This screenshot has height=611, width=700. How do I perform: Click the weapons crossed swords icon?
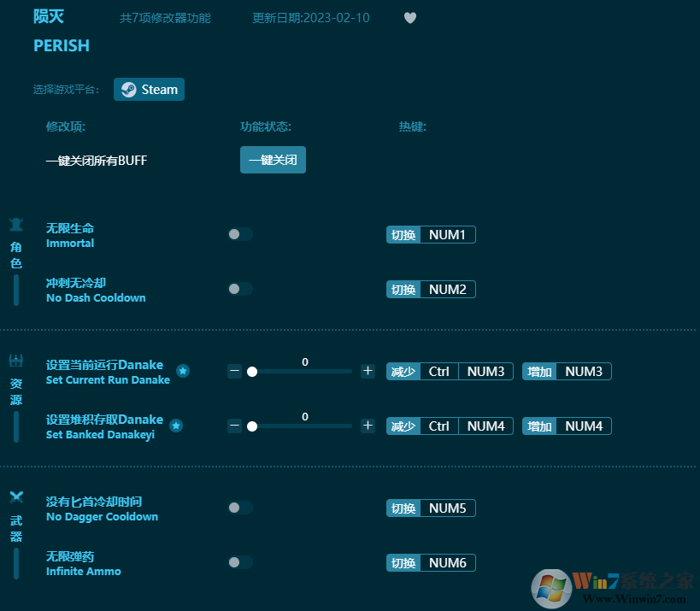point(16,497)
